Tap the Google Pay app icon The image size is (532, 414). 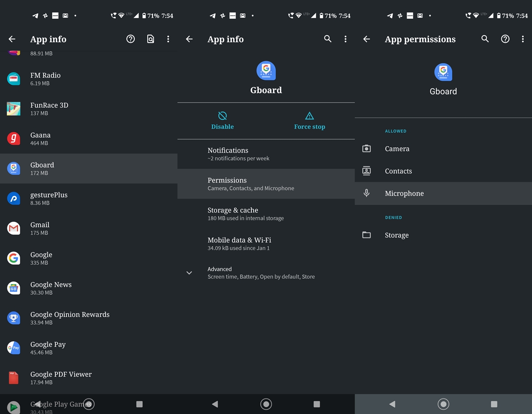pos(14,348)
